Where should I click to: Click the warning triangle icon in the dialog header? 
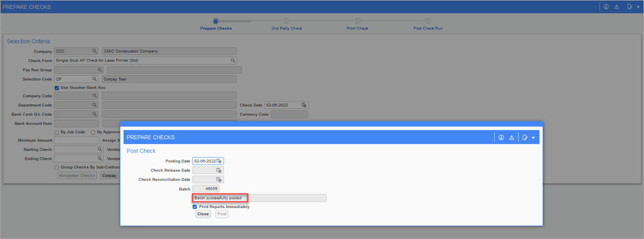[511, 138]
